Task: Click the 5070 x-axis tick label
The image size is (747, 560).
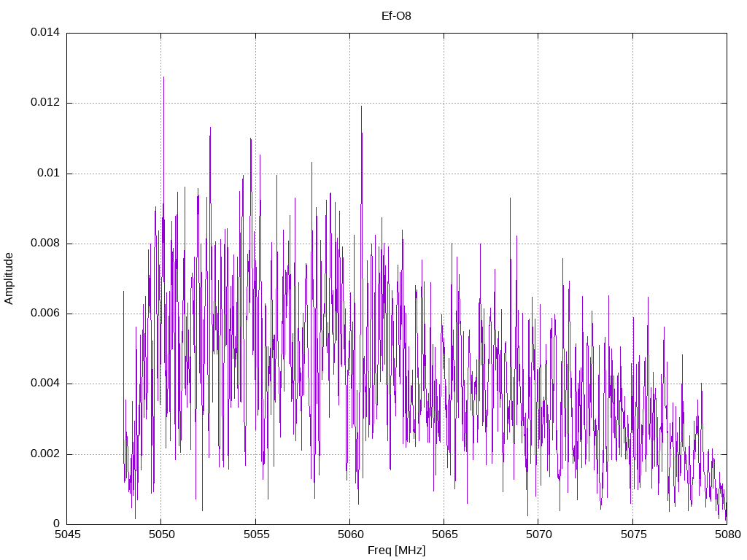Action: pyautogui.click(x=539, y=534)
